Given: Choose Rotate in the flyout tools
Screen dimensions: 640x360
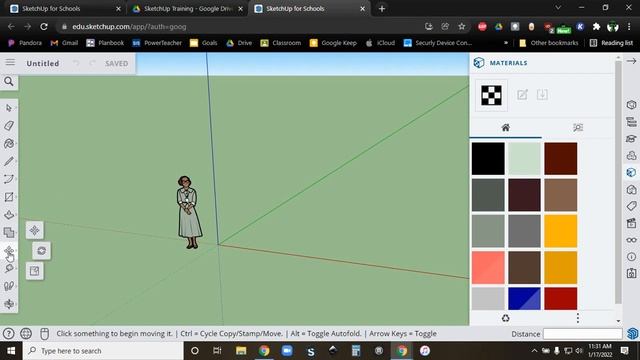Looking at the screenshot, I should coord(42,251).
